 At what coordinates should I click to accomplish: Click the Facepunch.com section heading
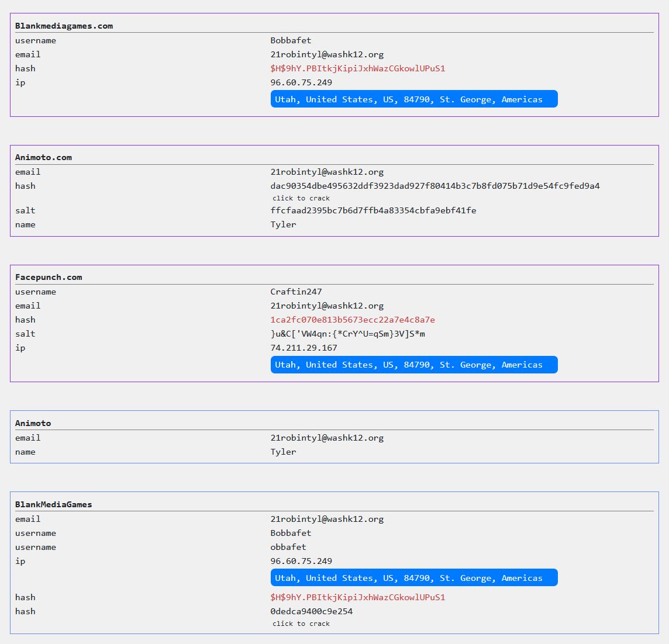click(x=49, y=277)
